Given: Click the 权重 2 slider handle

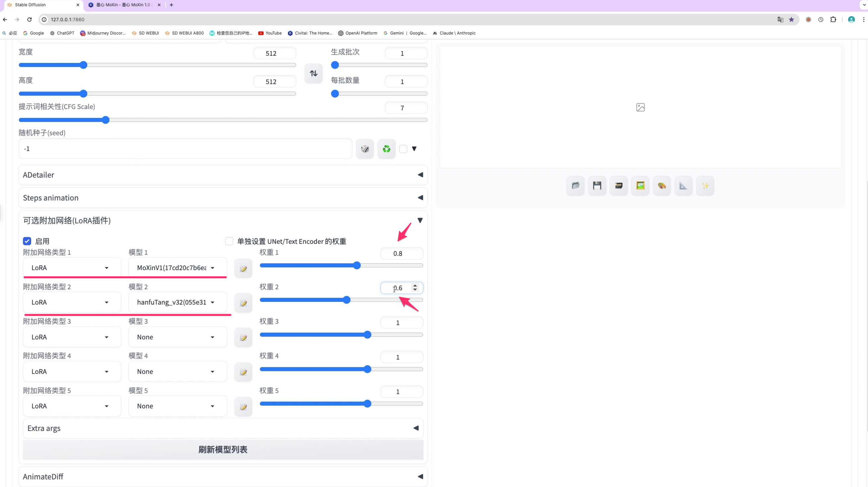Looking at the screenshot, I should (347, 300).
